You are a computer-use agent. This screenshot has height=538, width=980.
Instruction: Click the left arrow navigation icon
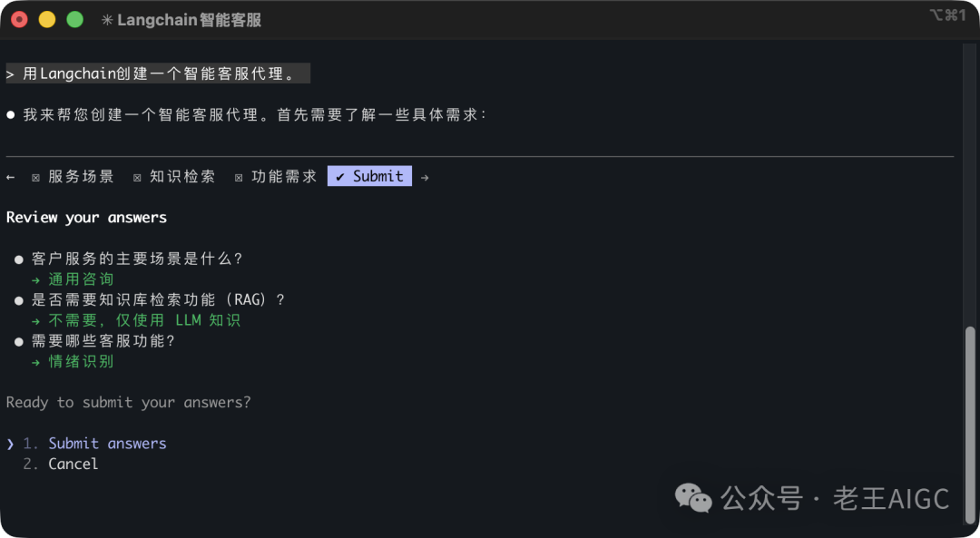point(10,176)
